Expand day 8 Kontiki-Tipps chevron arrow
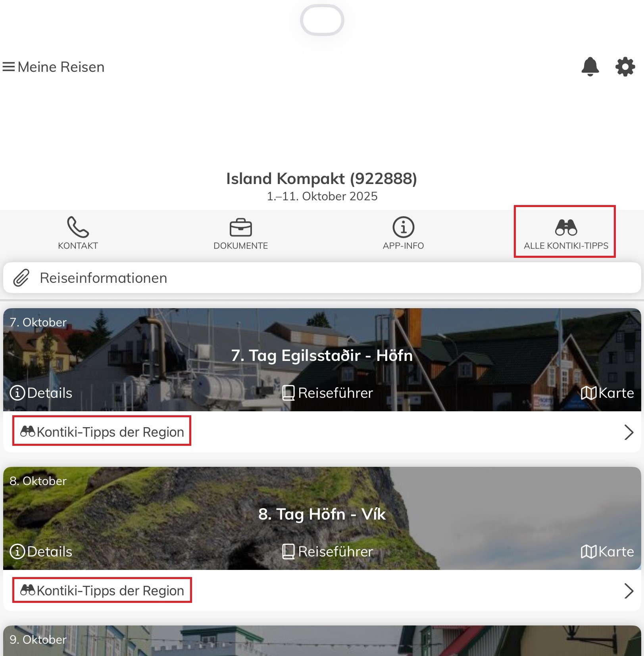 click(629, 591)
